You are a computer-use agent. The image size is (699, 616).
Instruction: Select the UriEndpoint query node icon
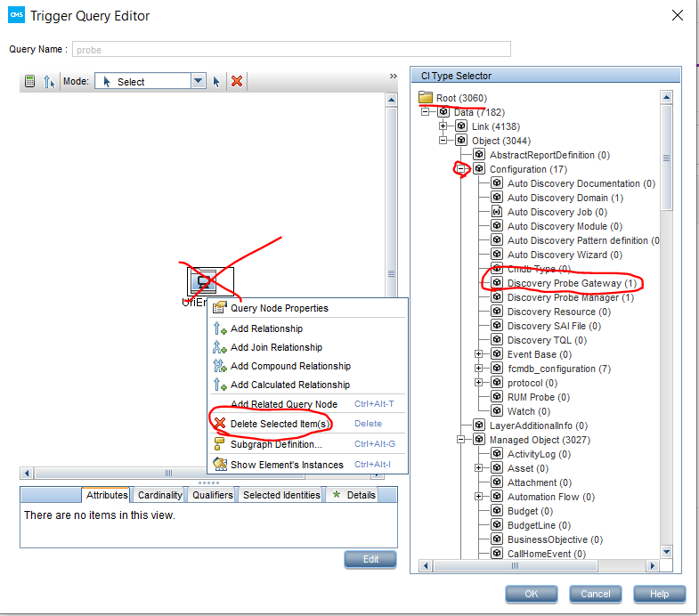coord(204,280)
